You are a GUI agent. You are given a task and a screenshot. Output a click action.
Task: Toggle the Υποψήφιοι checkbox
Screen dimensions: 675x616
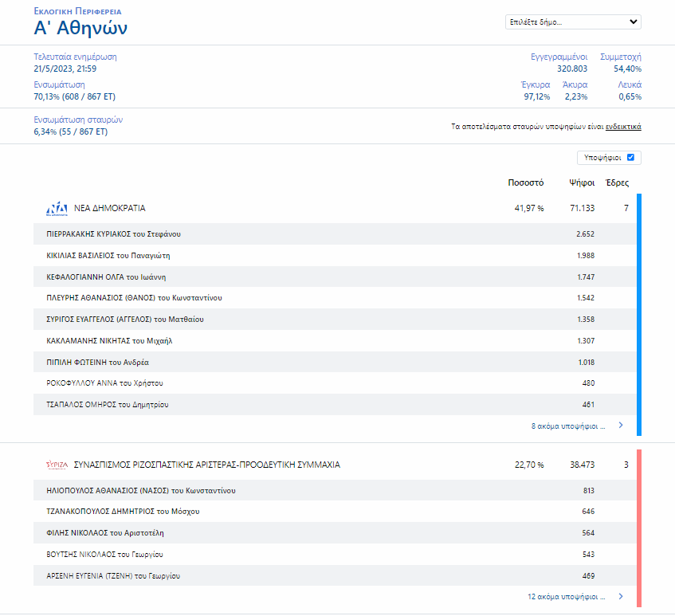(630, 158)
